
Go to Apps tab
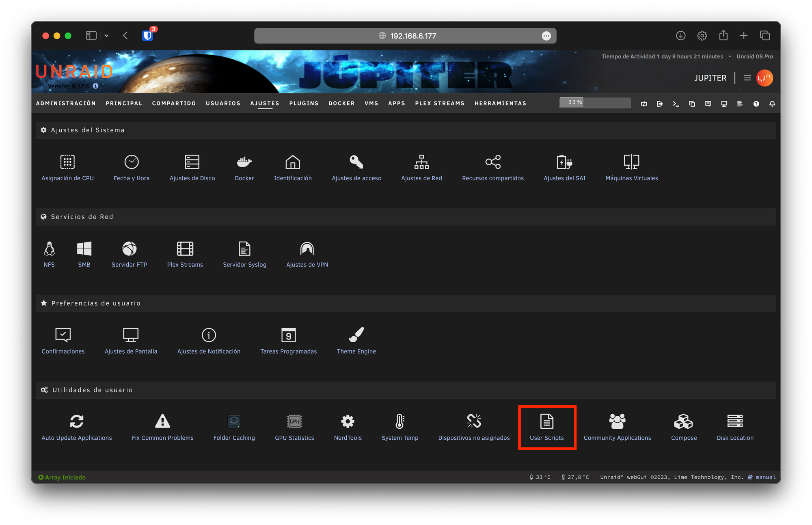click(396, 103)
